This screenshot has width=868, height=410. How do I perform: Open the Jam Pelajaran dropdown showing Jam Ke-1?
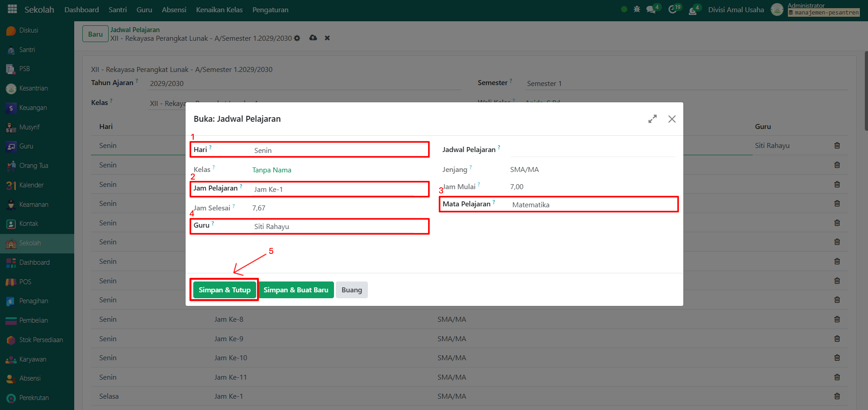[334, 189]
